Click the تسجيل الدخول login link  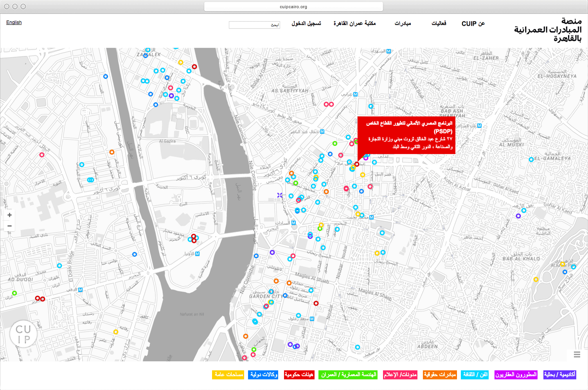click(306, 23)
